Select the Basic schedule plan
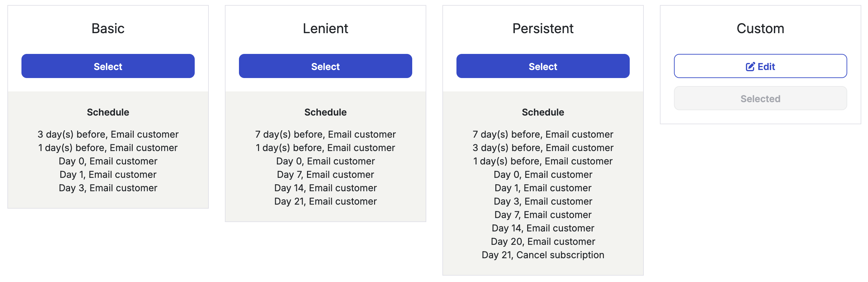This screenshot has width=868, height=282. [108, 66]
